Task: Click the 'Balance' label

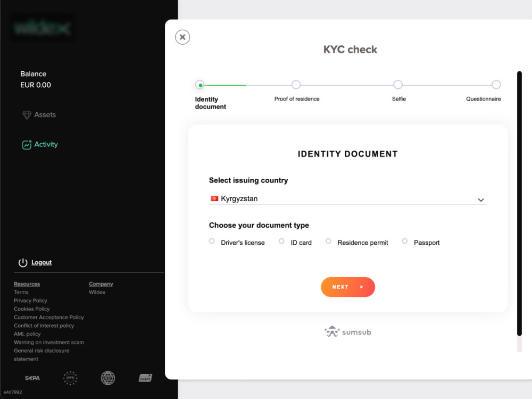Action: point(33,74)
